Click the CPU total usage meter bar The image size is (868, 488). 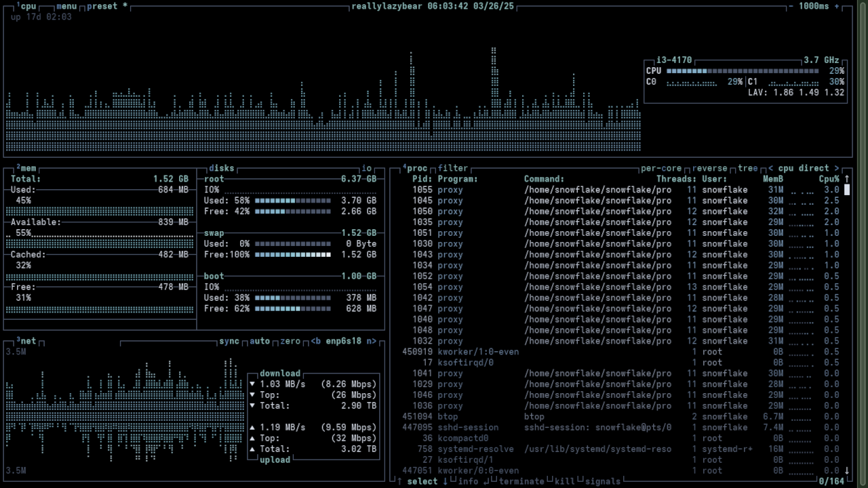point(743,71)
